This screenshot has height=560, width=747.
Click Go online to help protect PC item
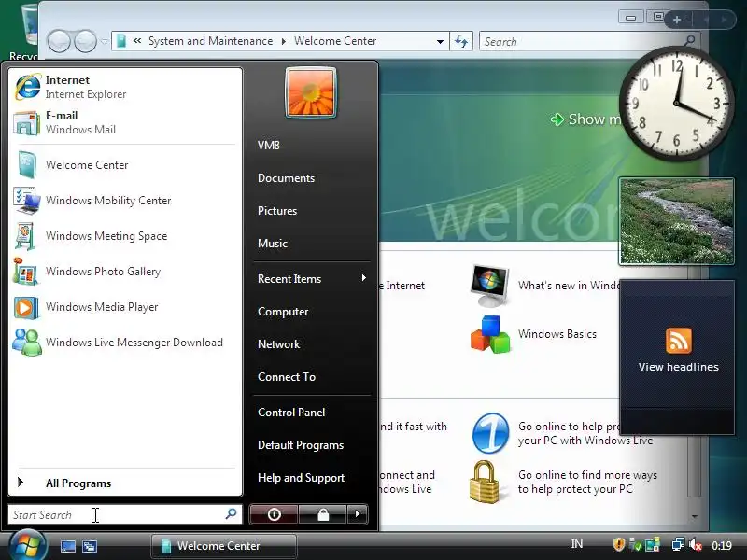pos(562,433)
